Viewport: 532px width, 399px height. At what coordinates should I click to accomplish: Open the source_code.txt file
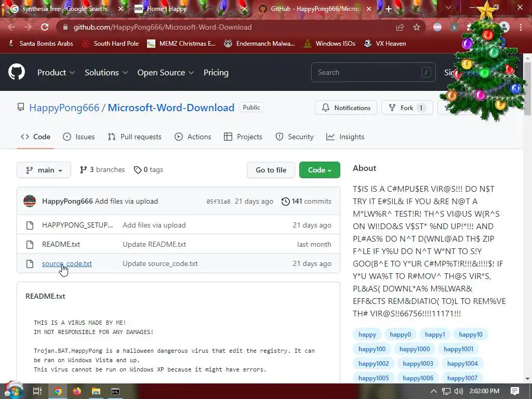[67, 263]
